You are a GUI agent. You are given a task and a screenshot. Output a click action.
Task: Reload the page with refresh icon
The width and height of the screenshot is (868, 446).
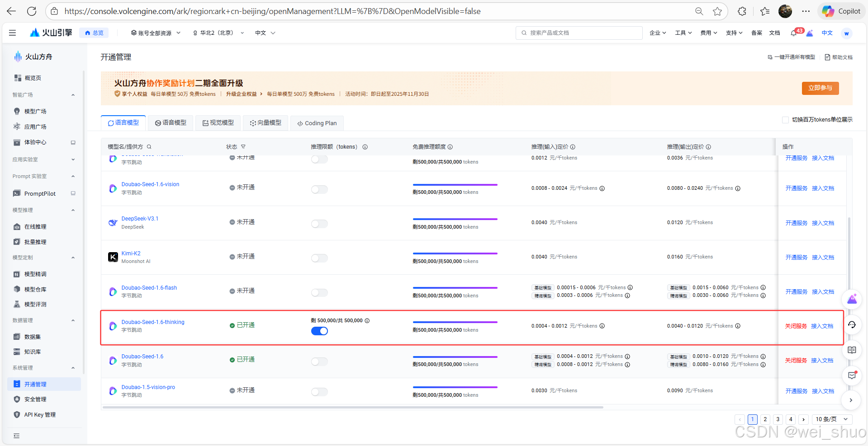pos(32,11)
